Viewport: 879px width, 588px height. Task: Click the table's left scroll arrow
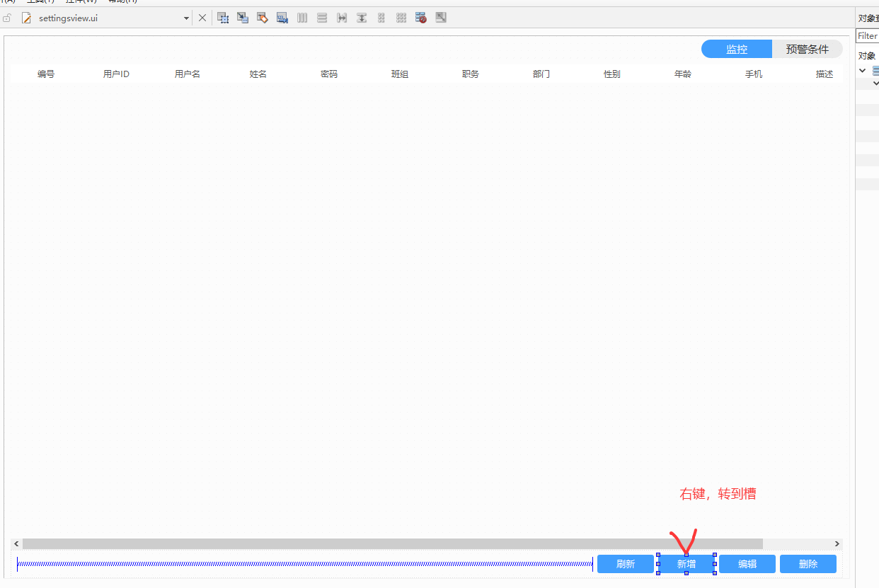click(16, 543)
